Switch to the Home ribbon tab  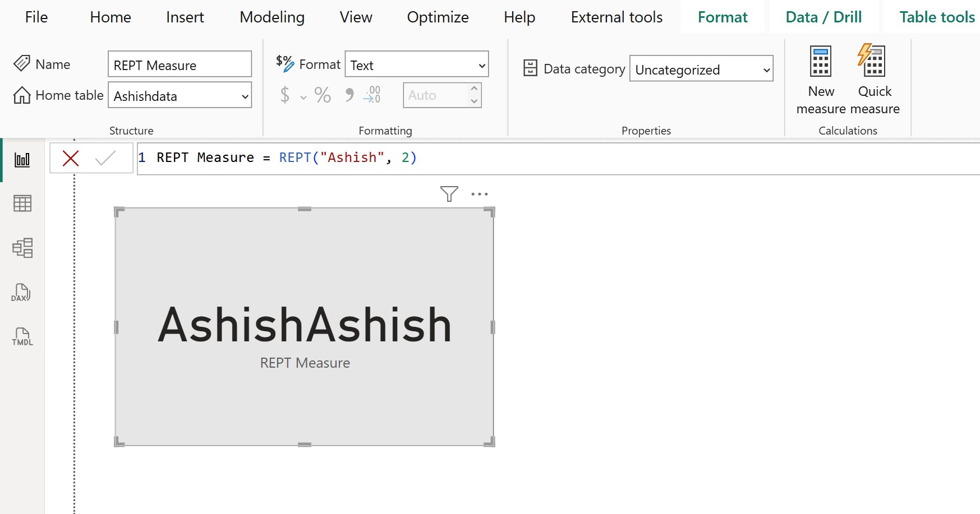[x=110, y=17]
